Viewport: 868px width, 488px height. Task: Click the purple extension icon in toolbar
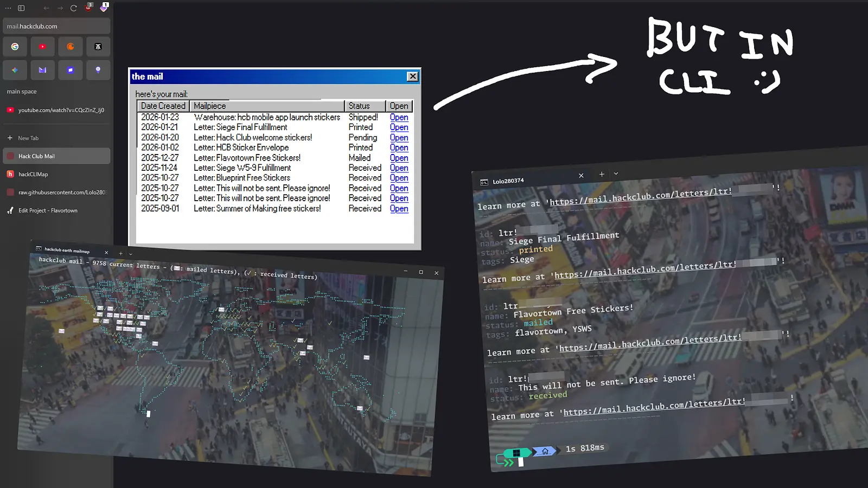click(x=104, y=8)
